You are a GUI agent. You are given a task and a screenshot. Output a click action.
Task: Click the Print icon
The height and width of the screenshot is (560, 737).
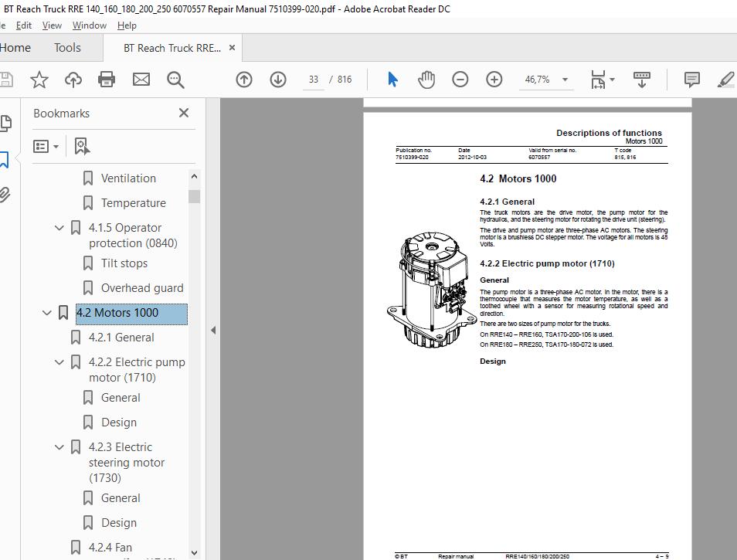(x=107, y=80)
